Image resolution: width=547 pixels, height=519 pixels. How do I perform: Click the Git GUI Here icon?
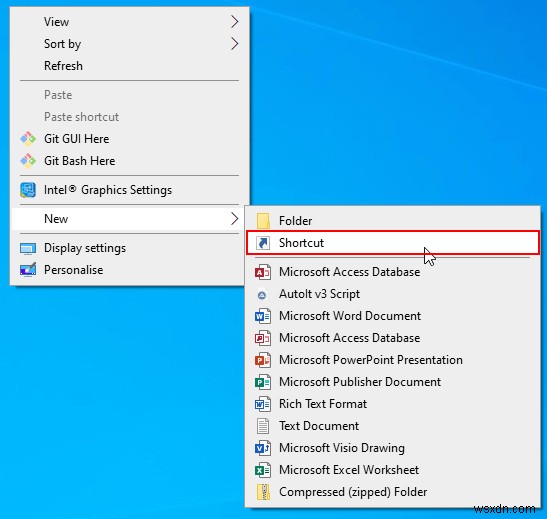[28, 139]
